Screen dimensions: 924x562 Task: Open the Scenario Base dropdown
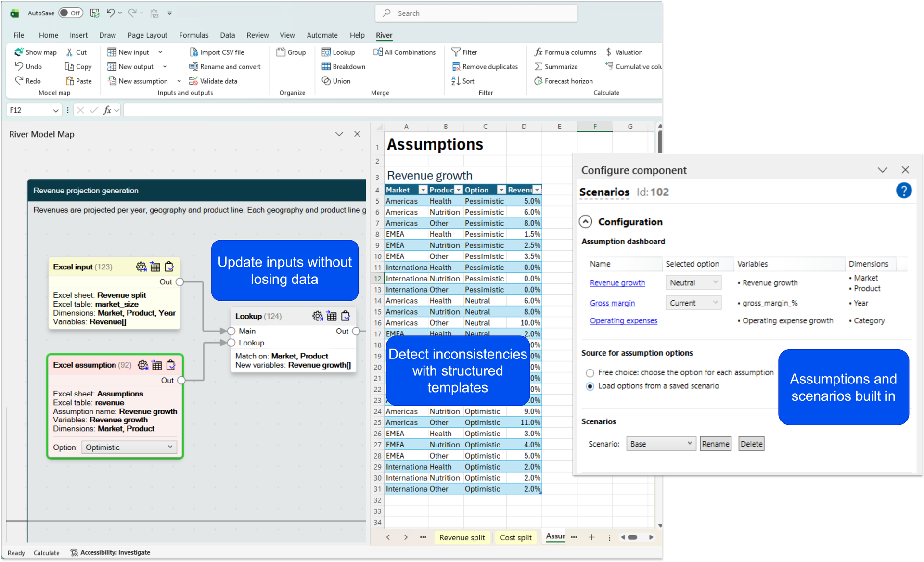click(661, 444)
